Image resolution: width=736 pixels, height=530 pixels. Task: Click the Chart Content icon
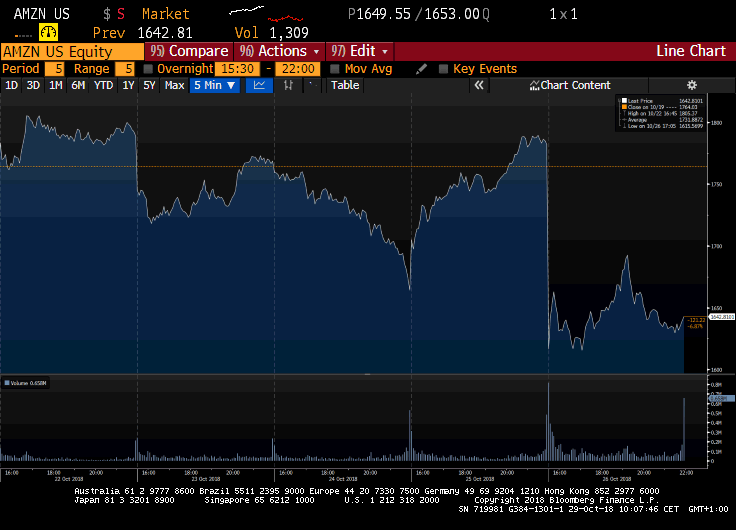(x=534, y=85)
